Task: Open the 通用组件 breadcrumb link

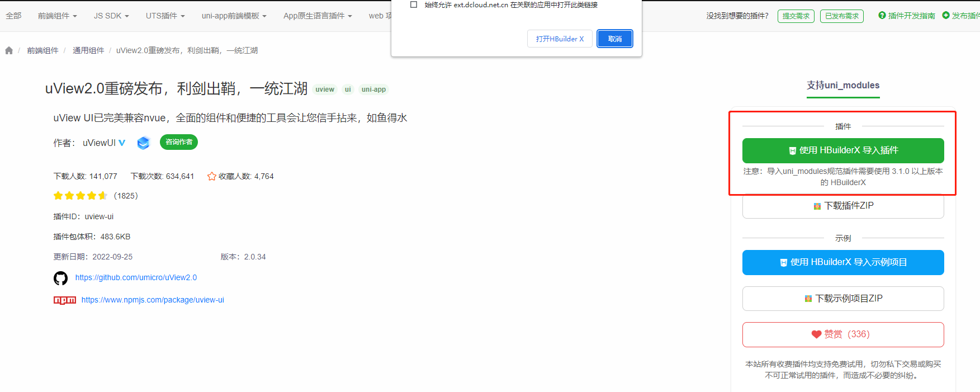Action: coord(88,50)
